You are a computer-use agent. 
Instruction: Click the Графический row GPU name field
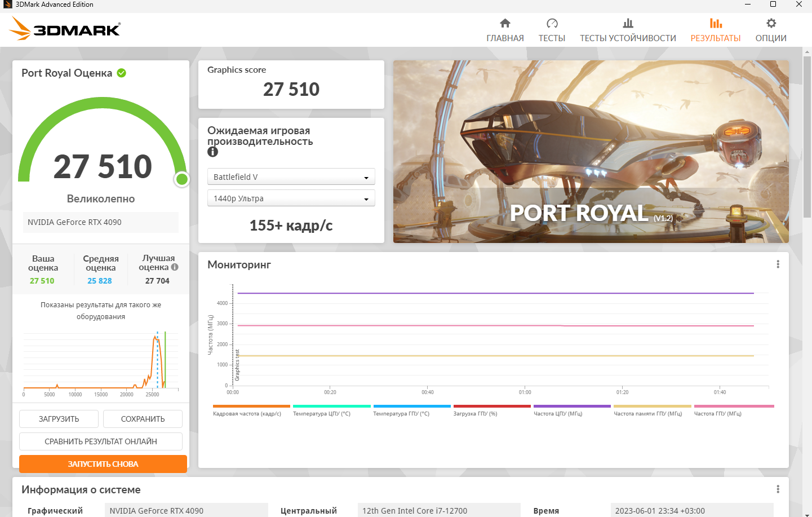tap(187, 510)
